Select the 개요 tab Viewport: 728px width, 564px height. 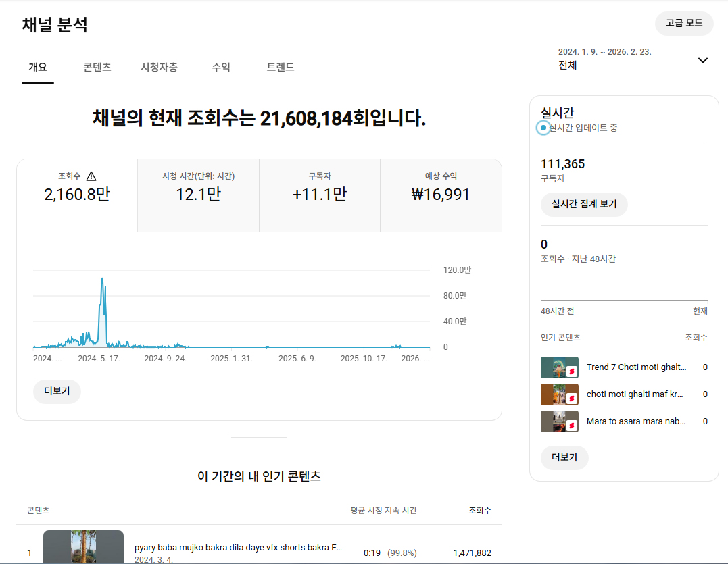pos(38,67)
